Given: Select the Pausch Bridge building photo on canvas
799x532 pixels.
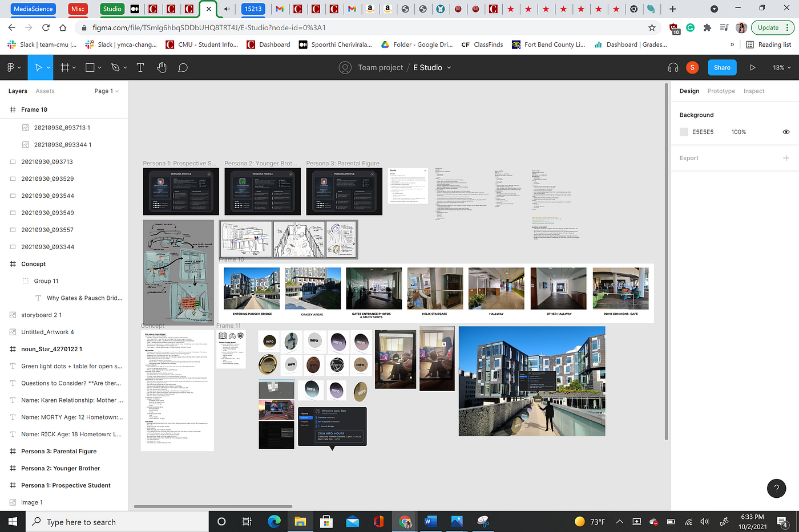Looking at the screenshot, I should point(532,381).
